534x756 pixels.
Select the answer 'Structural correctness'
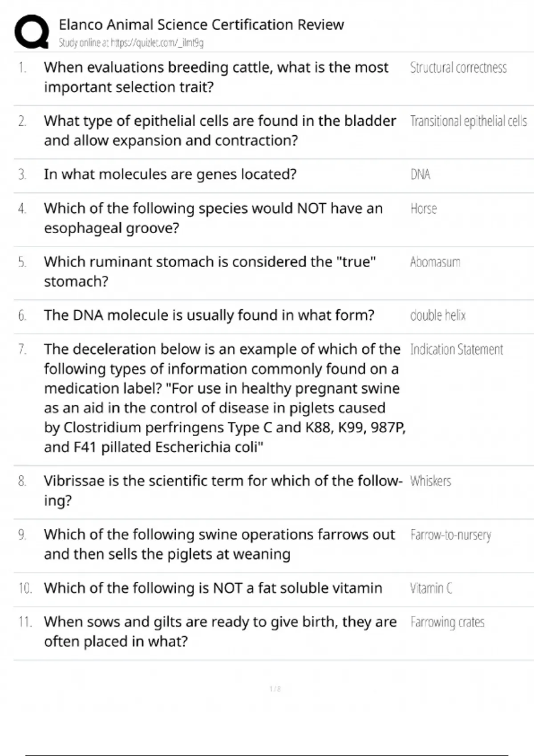(x=458, y=68)
